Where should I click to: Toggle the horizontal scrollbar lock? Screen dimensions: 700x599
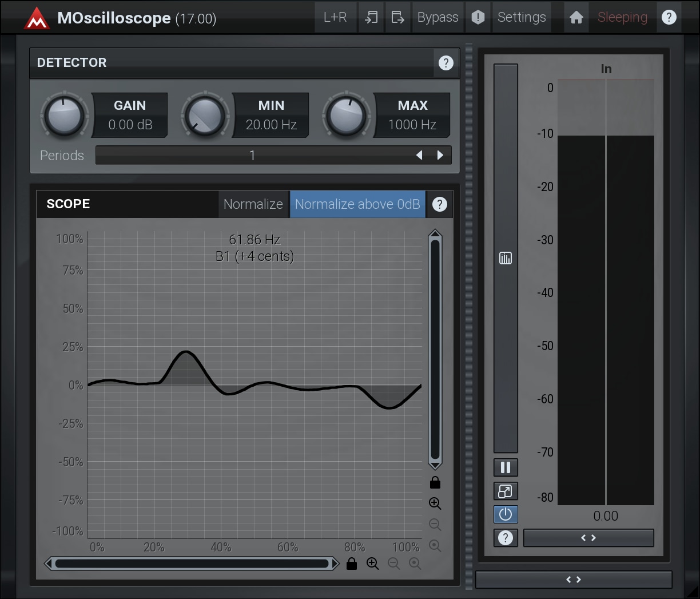pyautogui.click(x=352, y=564)
